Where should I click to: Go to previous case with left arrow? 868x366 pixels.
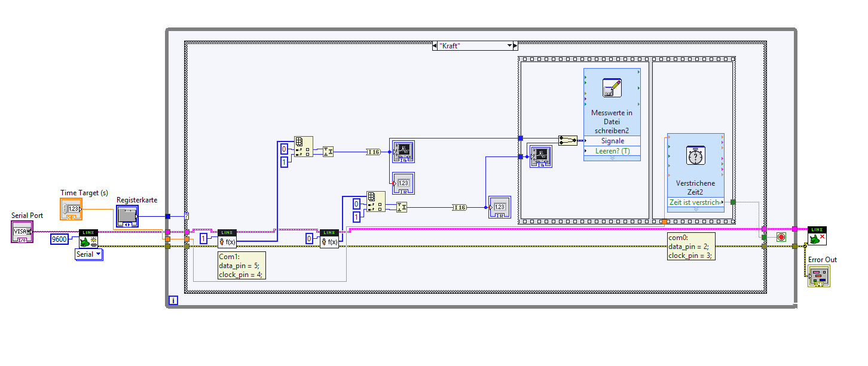(x=435, y=46)
